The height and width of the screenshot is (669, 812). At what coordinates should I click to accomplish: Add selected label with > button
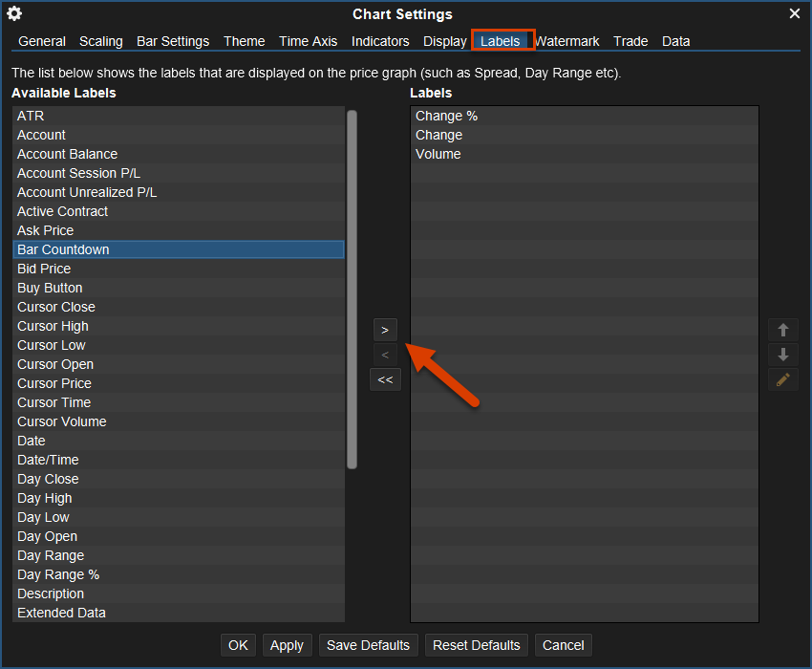click(385, 330)
